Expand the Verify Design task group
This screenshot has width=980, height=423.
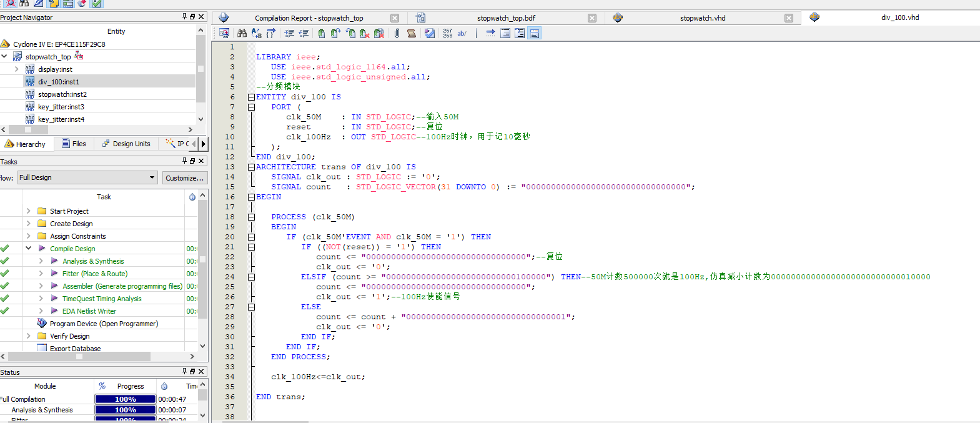[28, 336]
